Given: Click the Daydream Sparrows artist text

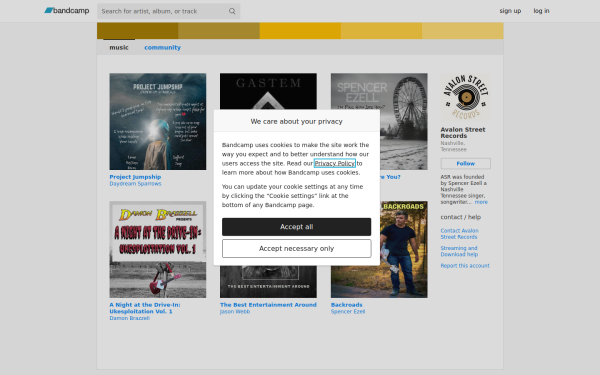Looking at the screenshot, I should (135, 184).
